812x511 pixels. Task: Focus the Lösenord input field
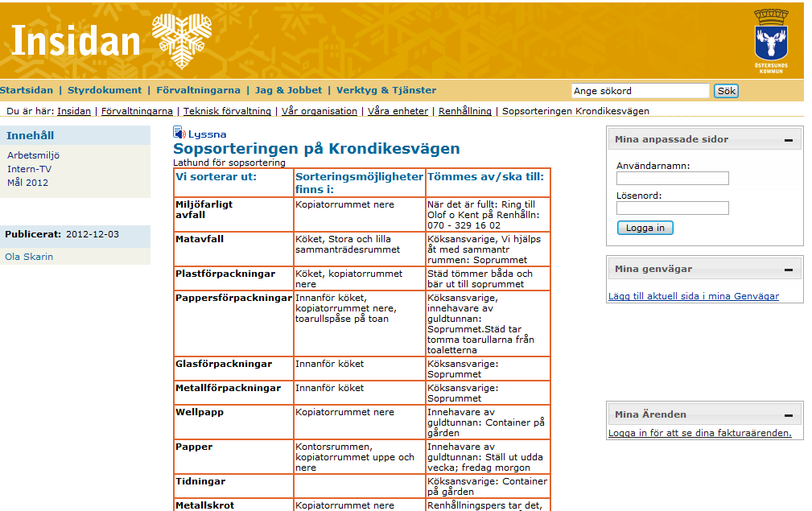coord(672,208)
